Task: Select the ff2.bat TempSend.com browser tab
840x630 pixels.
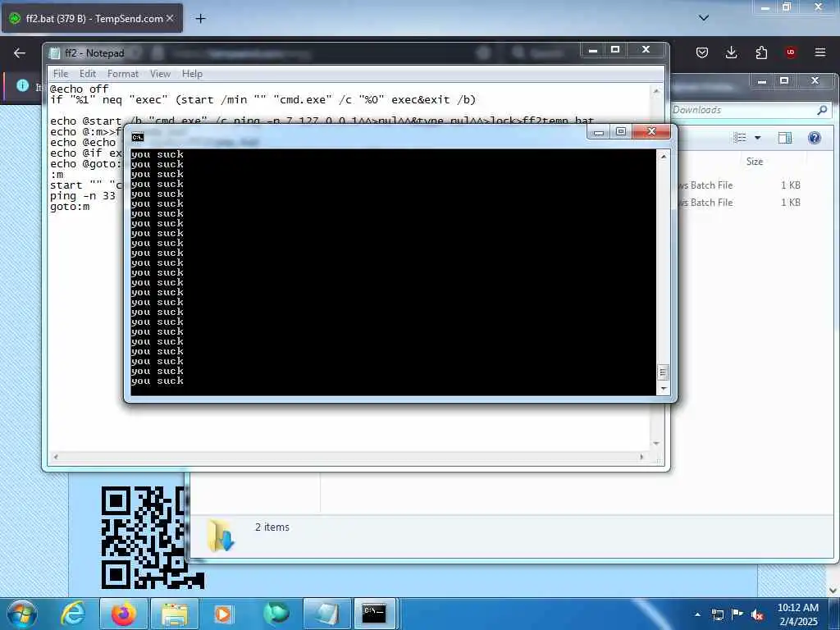Action: coord(92,18)
